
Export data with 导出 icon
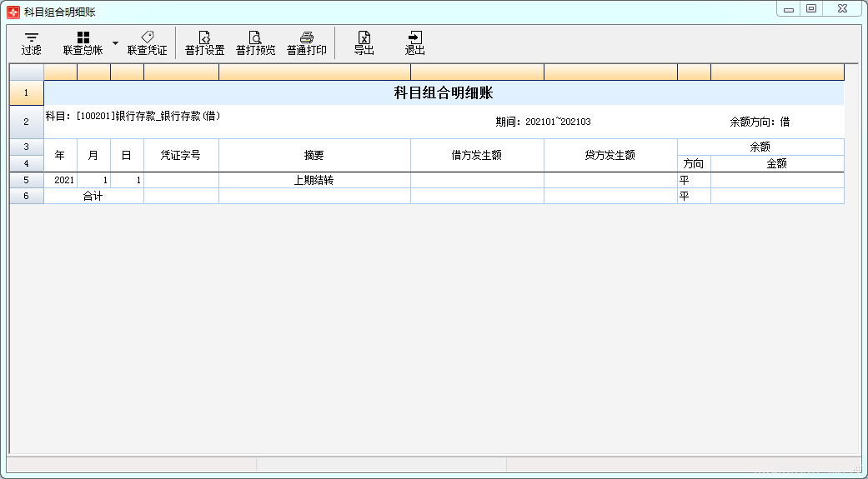(x=364, y=42)
